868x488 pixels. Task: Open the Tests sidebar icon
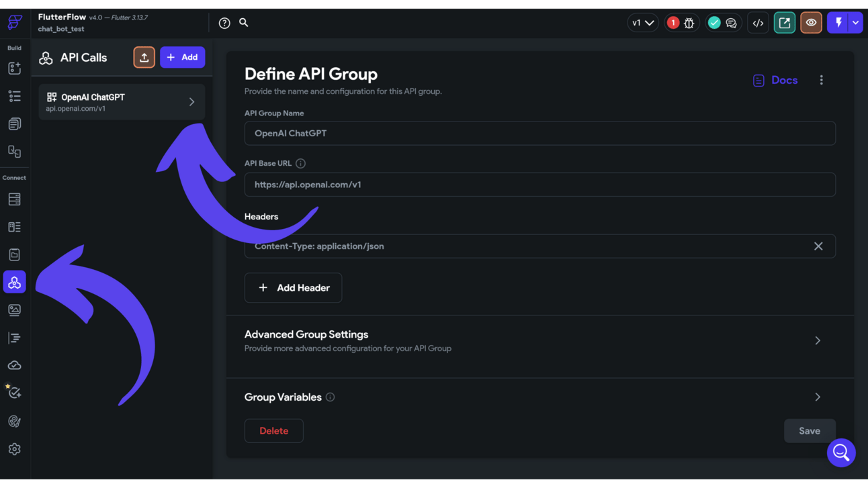pyautogui.click(x=14, y=393)
